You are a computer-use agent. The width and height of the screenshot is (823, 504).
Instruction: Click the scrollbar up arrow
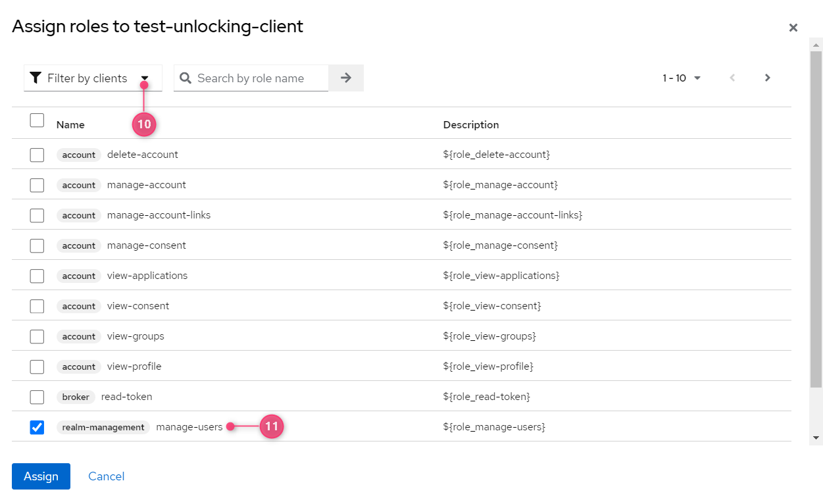[816, 45]
